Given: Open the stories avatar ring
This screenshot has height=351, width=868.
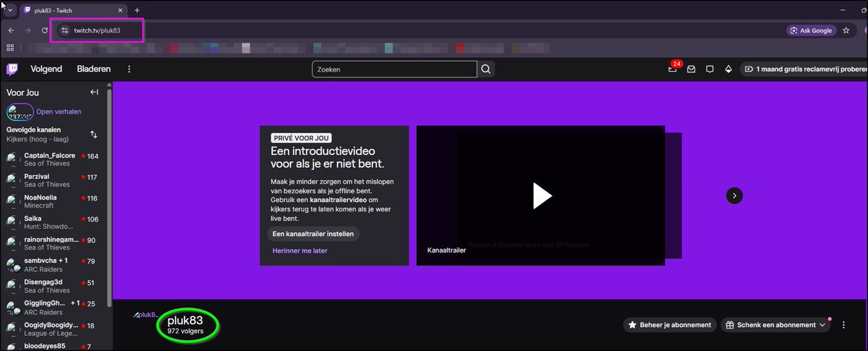Looking at the screenshot, I should tap(20, 112).
